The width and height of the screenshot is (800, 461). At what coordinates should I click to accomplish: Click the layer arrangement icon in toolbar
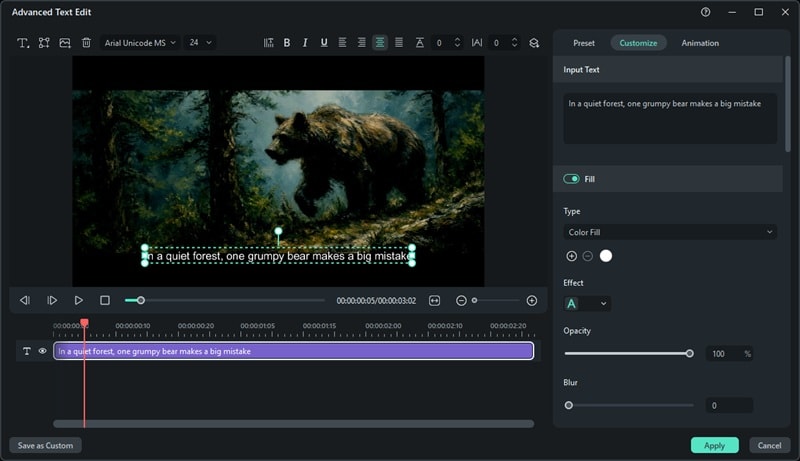(x=534, y=43)
